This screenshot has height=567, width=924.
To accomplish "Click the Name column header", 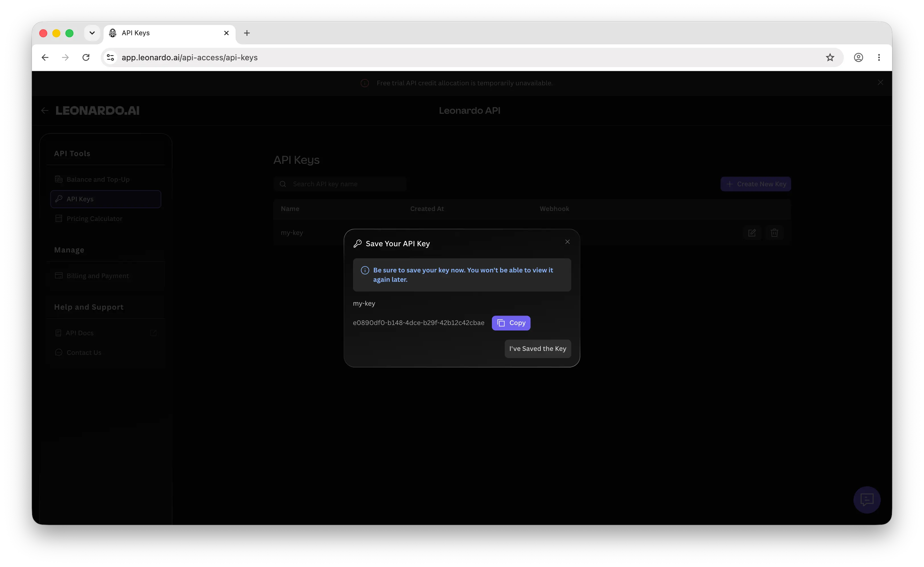I will coord(290,209).
